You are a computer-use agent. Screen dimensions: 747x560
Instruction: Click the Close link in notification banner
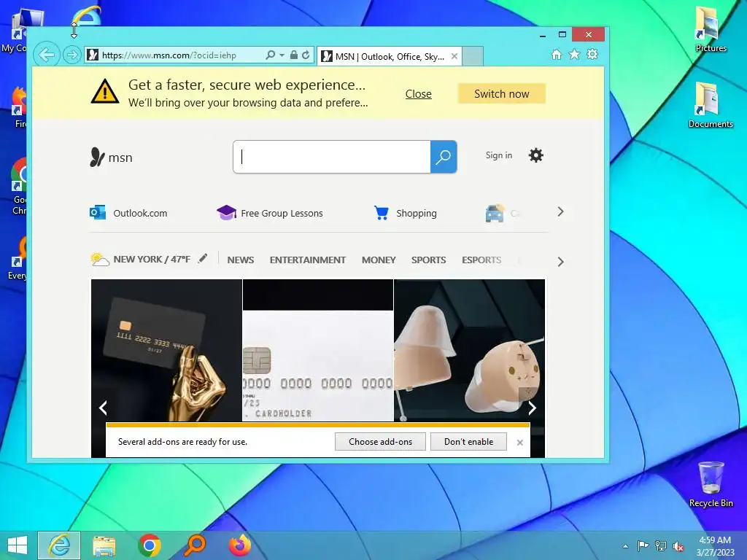coord(418,94)
